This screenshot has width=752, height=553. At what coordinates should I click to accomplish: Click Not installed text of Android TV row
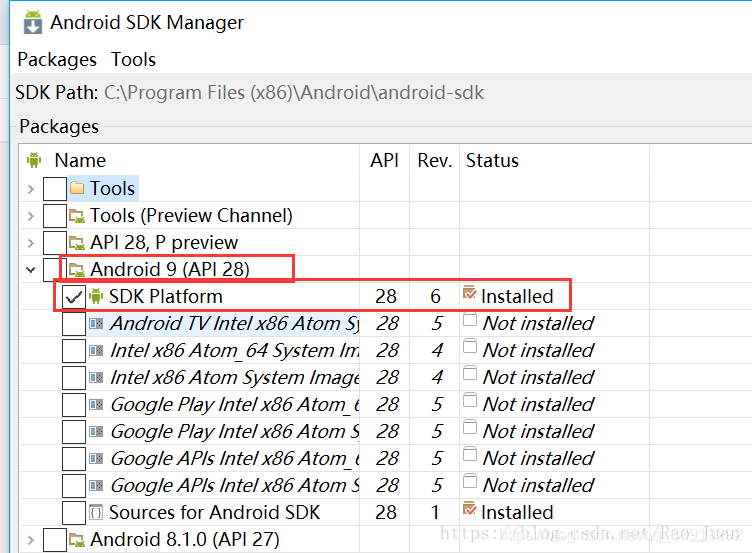[x=538, y=324]
